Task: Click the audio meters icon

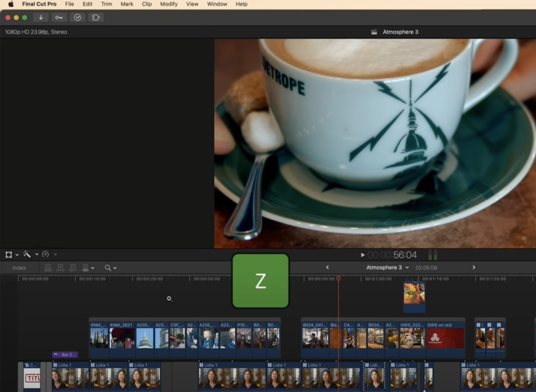Action: (x=433, y=255)
